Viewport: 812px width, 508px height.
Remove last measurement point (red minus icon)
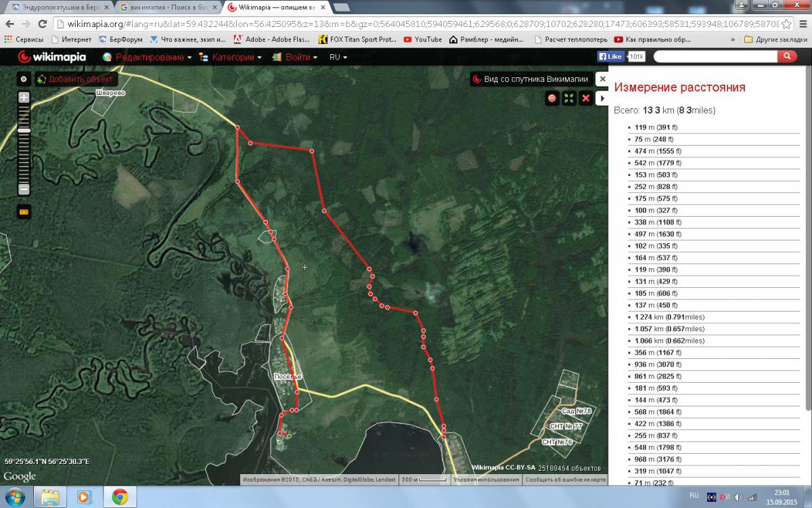point(552,98)
